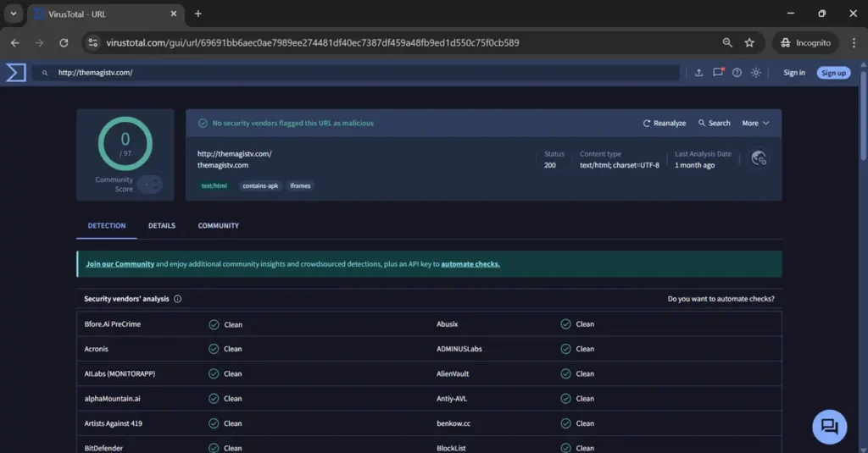
Task: View site information icon in address bar
Action: coord(93,42)
